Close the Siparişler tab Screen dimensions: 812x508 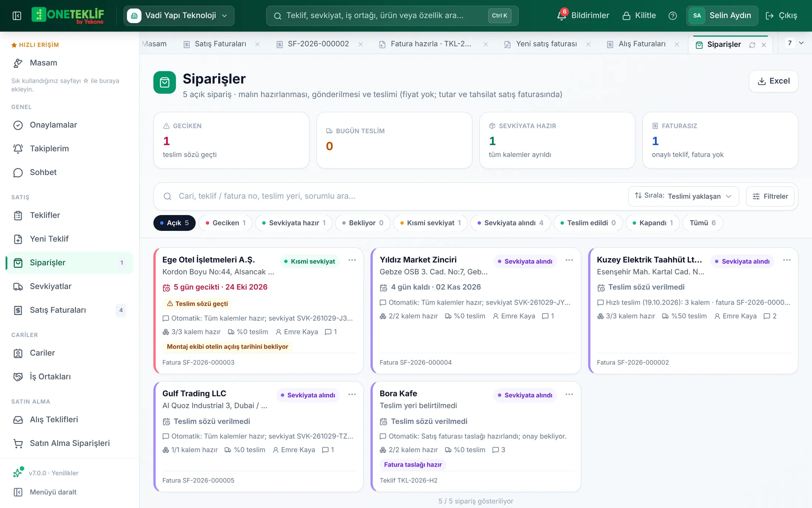(764, 45)
